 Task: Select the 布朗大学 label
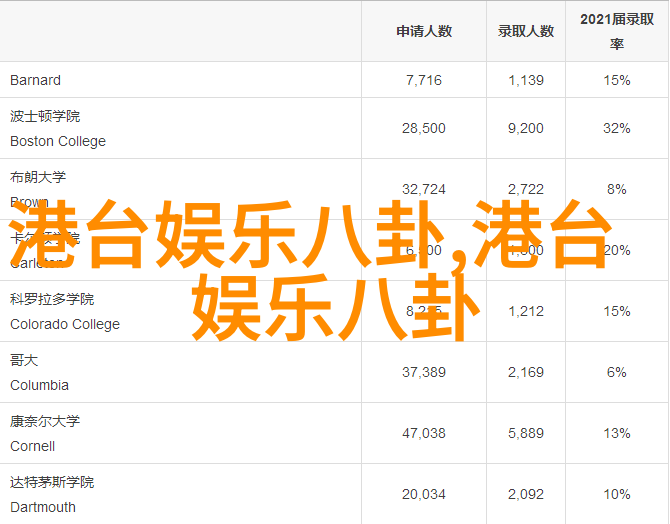click(38, 177)
